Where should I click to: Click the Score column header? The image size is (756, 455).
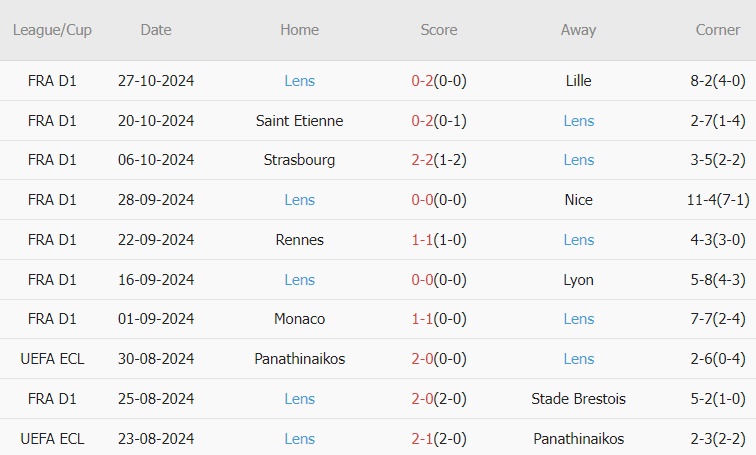439,30
